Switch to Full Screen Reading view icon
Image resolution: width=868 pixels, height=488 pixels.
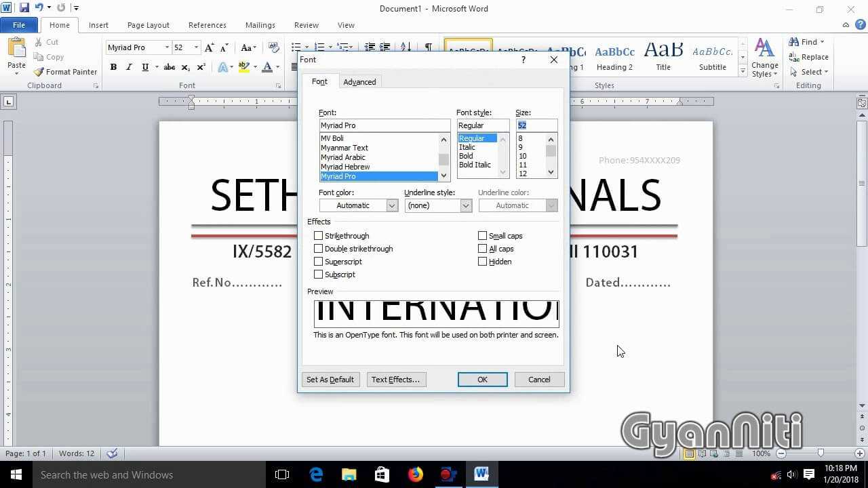tap(702, 453)
